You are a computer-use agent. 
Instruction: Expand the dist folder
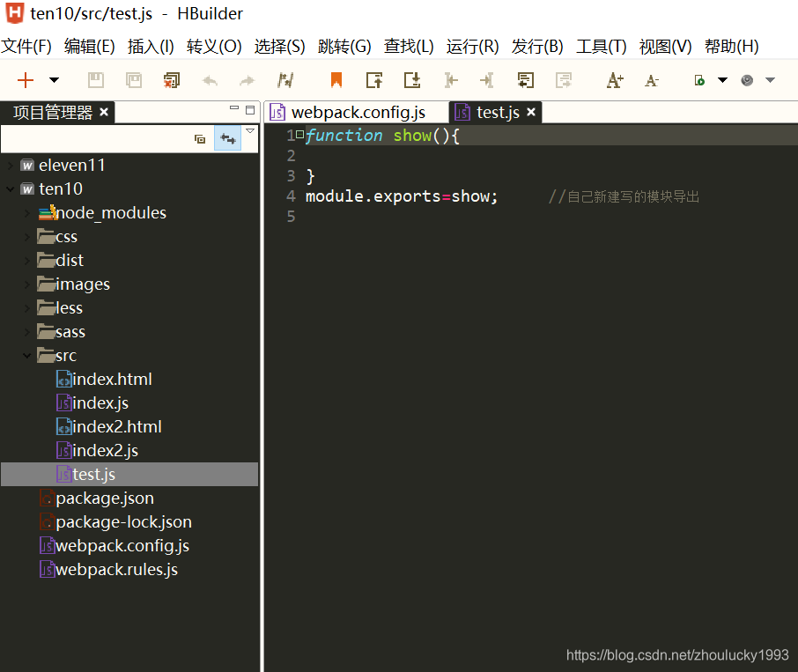pyautogui.click(x=27, y=261)
